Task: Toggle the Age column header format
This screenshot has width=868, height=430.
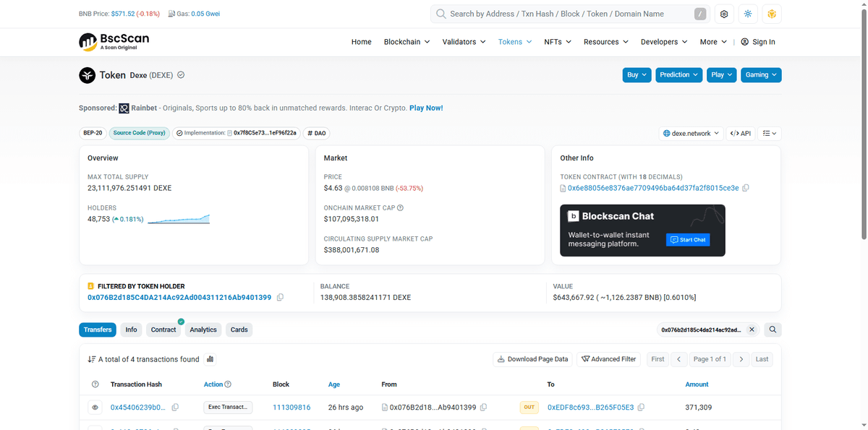Action: [x=334, y=384]
